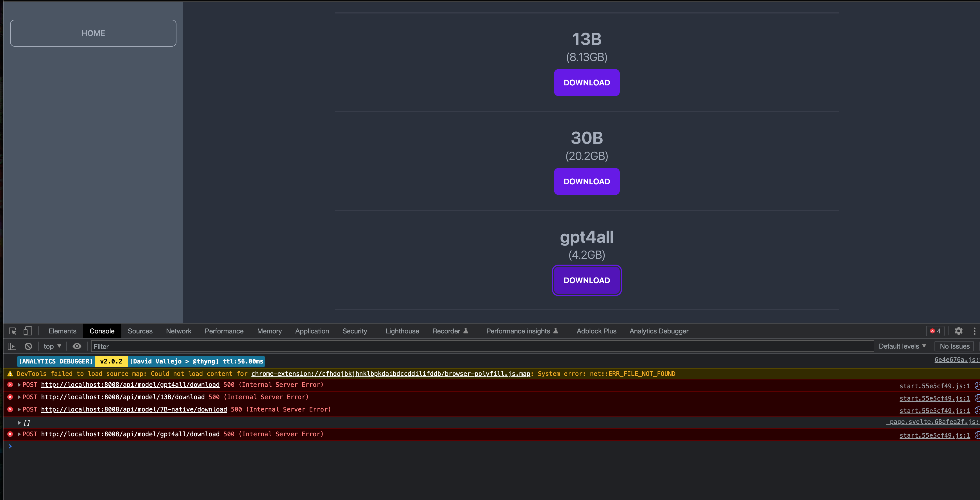Click the clear console icon
This screenshot has height=500, width=980.
[x=28, y=346]
